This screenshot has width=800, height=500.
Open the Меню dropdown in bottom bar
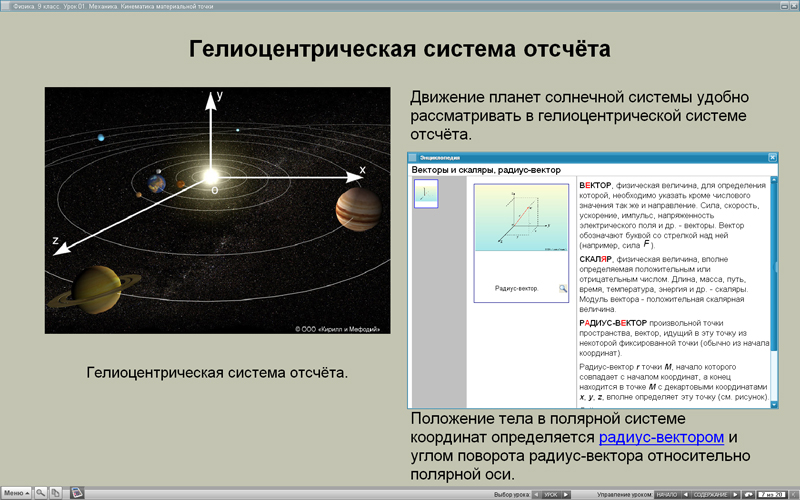pos(16,493)
